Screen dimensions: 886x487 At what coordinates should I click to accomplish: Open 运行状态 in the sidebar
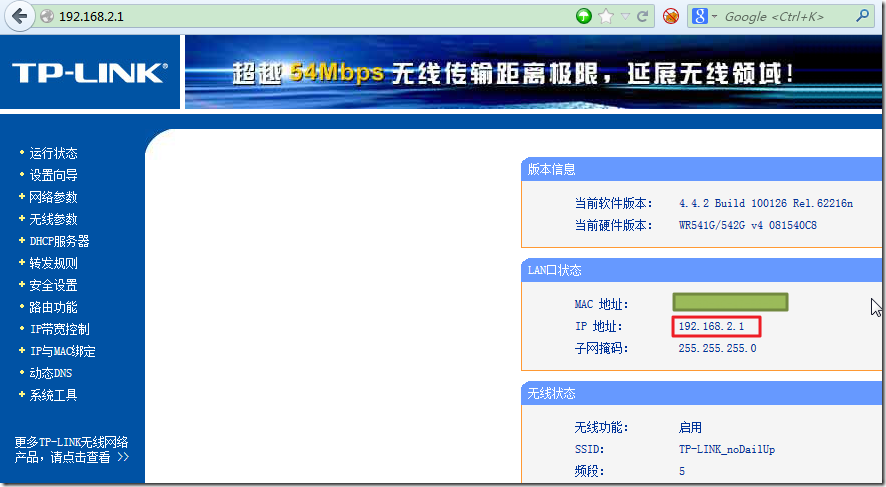(x=53, y=153)
